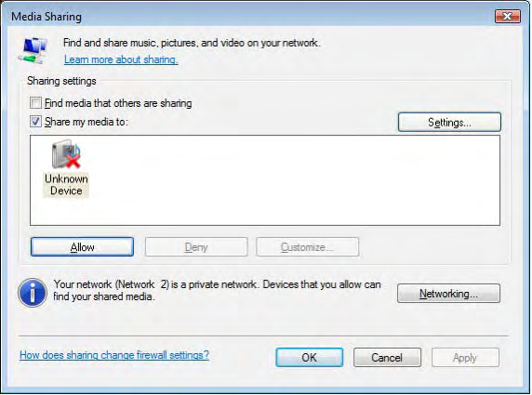532x395 pixels.
Task: Click the private network information text
Action: 217,290
